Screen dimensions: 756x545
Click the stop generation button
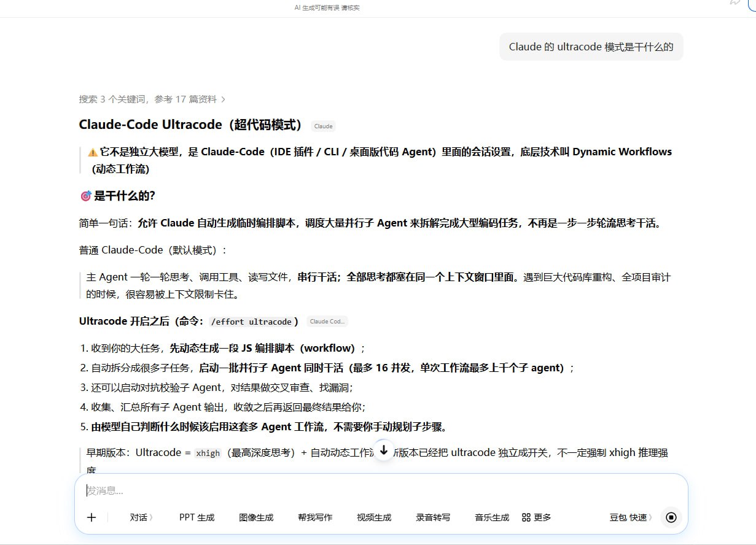pyautogui.click(x=671, y=517)
